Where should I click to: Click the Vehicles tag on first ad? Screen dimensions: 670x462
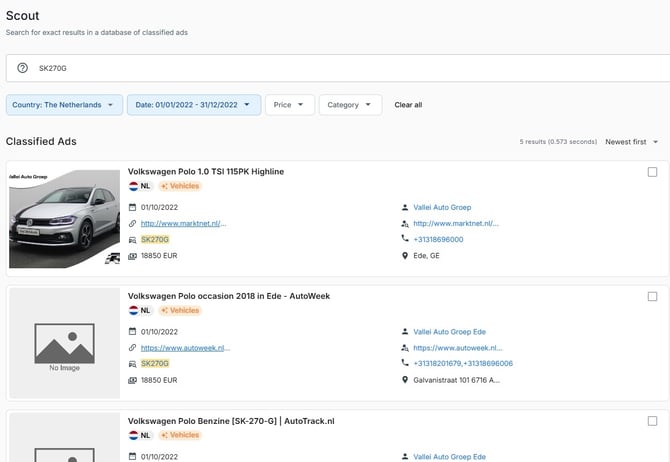click(180, 186)
